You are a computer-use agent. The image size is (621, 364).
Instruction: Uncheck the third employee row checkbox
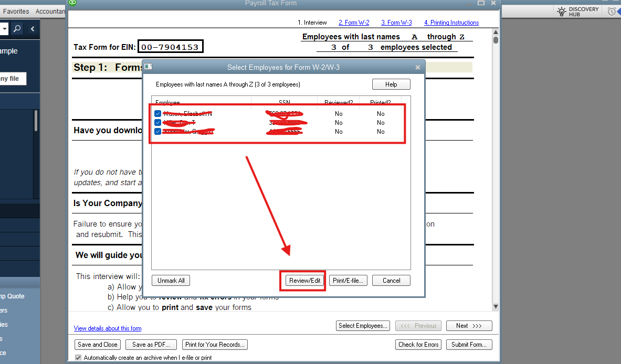point(157,131)
